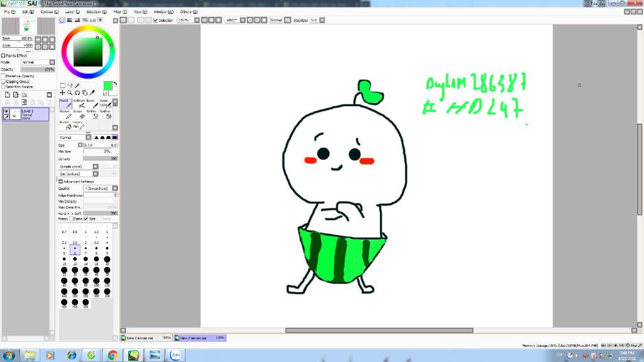Create a new linework layer

(16, 95)
